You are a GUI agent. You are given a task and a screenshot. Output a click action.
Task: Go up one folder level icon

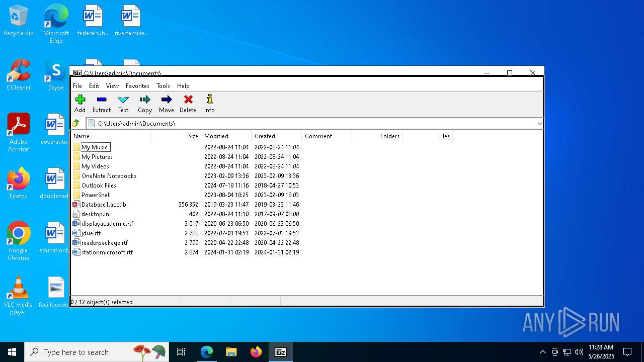[x=76, y=123]
